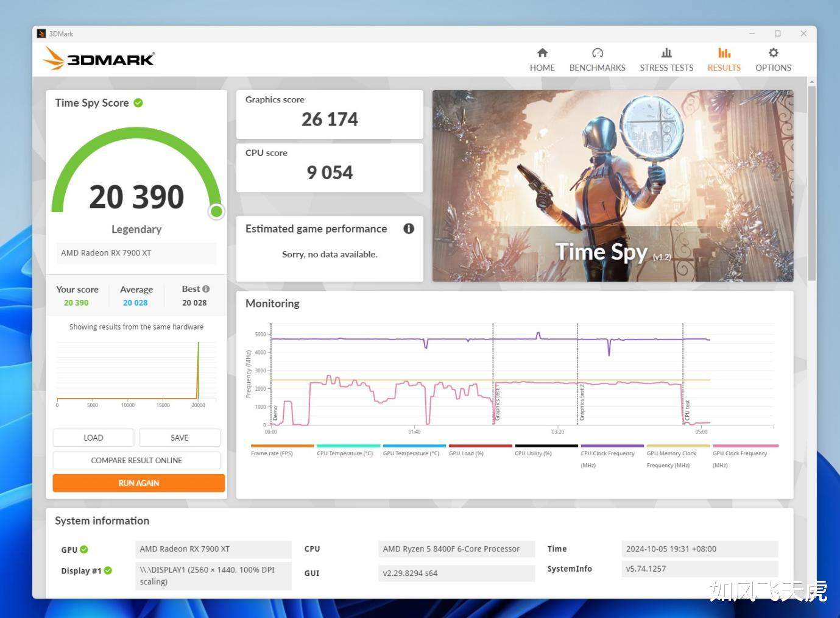
Task: Toggle the CPU Clock Frequency legend series
Action: [x=612, y=456]
